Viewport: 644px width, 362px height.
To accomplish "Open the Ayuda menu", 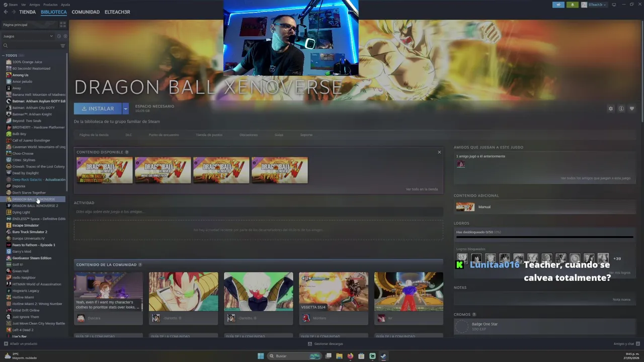I will (x=65, y=5).
